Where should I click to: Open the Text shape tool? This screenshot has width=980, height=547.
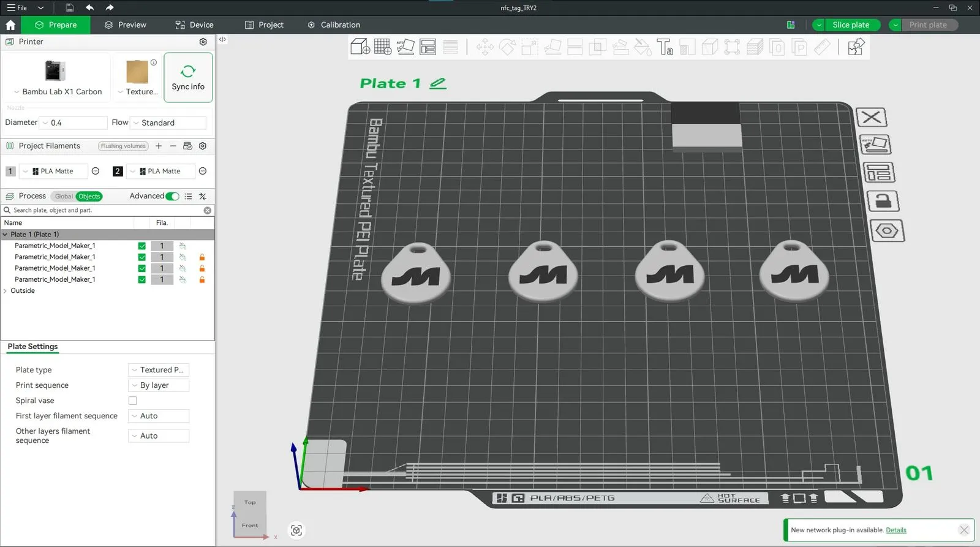click(x=665, y=47)
